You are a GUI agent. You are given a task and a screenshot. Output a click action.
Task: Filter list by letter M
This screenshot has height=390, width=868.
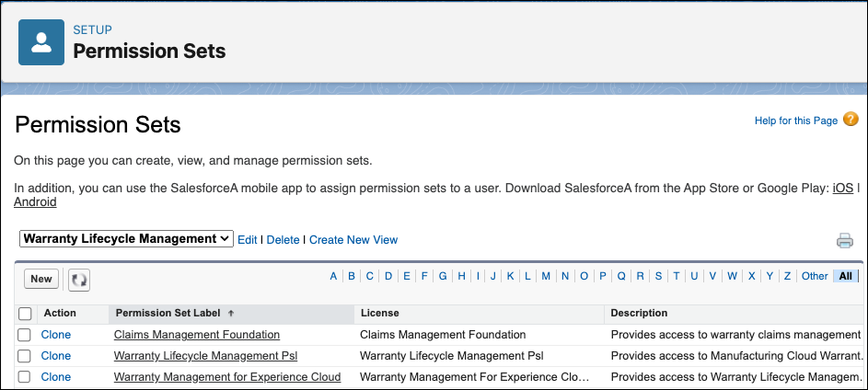coord(546,276)
